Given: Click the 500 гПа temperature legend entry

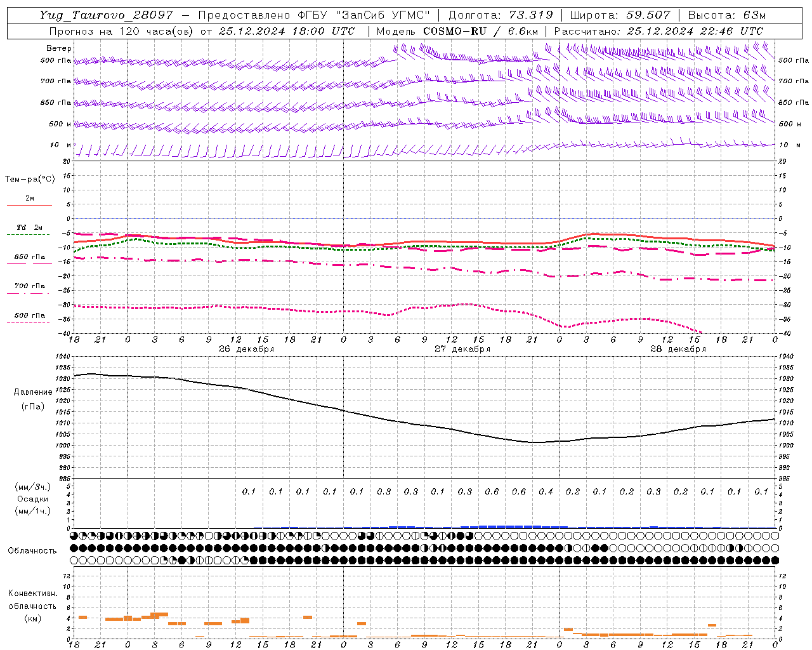Looking at the screenshot, I should point(30,315).
